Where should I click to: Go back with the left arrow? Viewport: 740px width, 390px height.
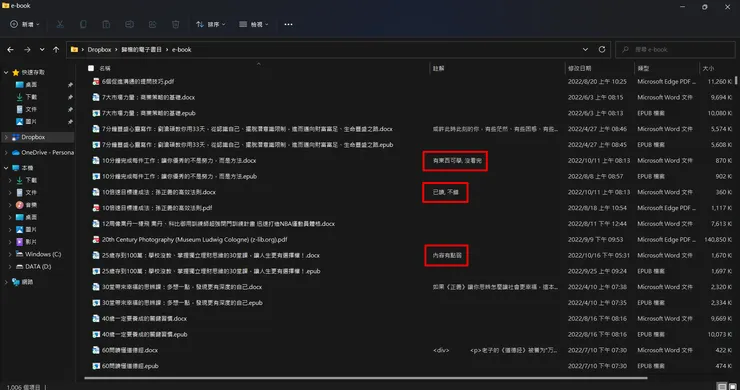10,50
